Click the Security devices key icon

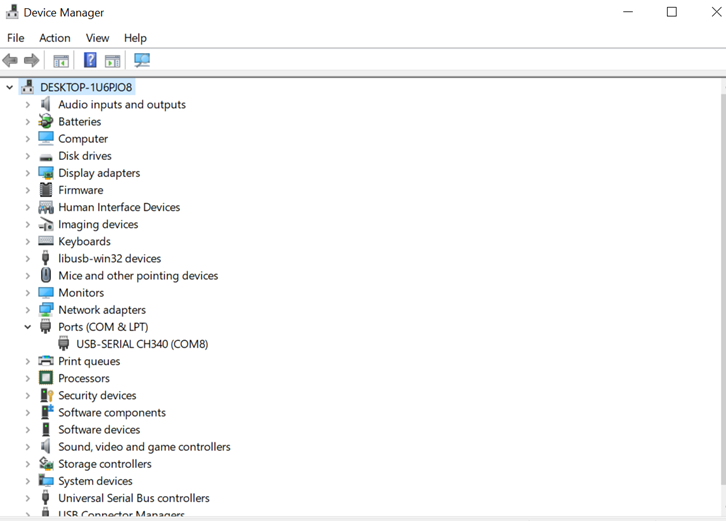coord(46,395)
